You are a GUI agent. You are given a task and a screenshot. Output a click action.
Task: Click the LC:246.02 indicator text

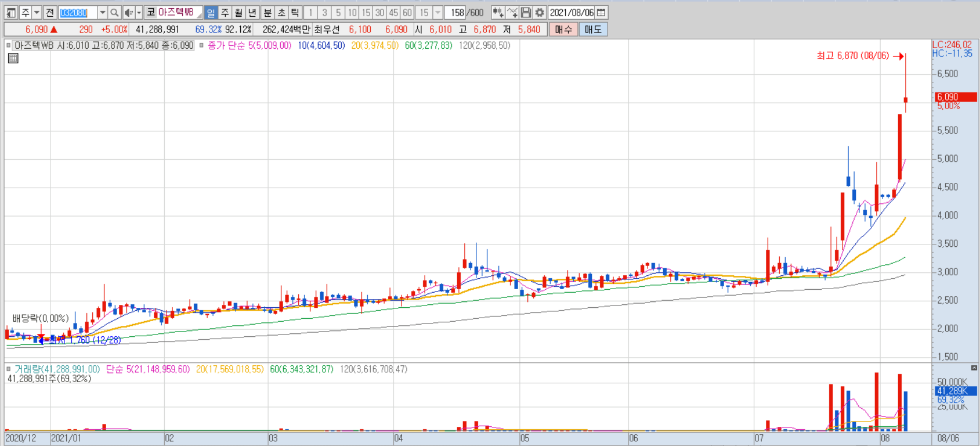click(x=952, y=45)
